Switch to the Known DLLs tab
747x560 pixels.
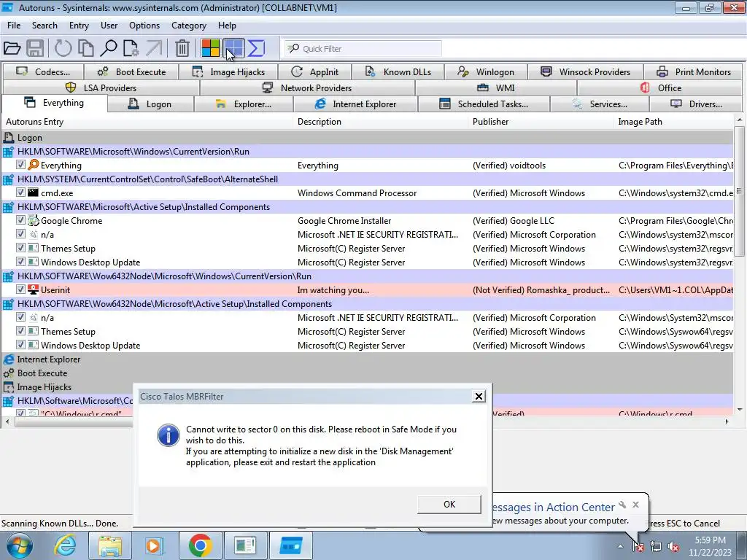[x=398, y=72]
